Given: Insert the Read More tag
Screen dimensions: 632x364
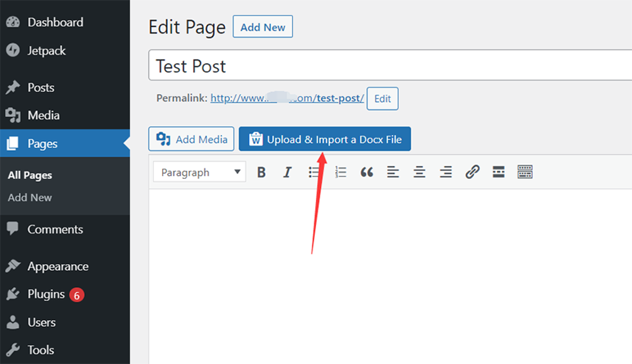Looking at the screenshot, I should point(498,171).
